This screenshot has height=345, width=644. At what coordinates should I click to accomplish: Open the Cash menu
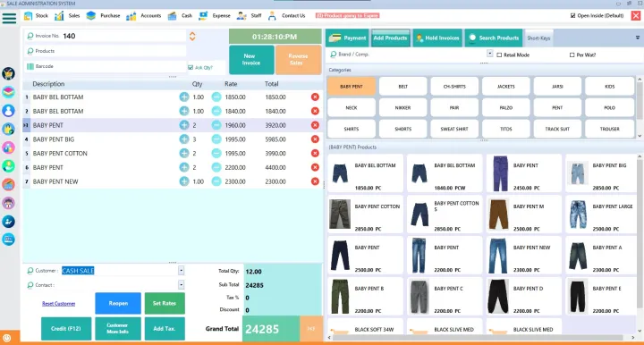pos(180,15)
